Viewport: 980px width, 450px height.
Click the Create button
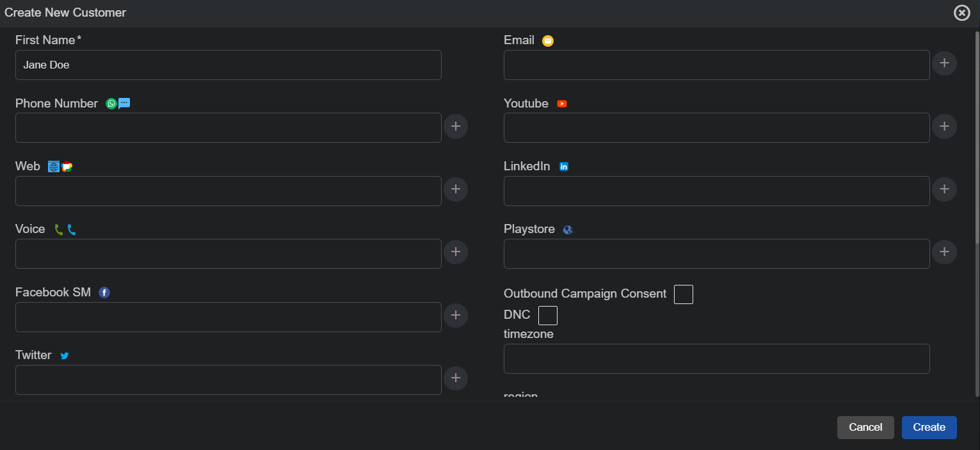pos(929,428)
